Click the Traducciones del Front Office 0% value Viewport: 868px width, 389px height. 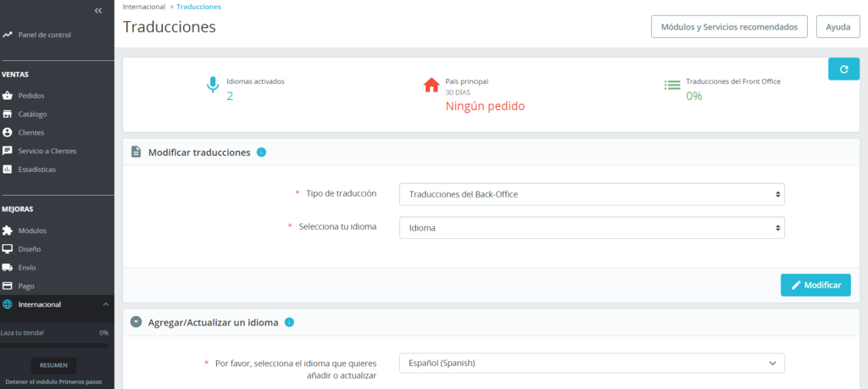694,97
